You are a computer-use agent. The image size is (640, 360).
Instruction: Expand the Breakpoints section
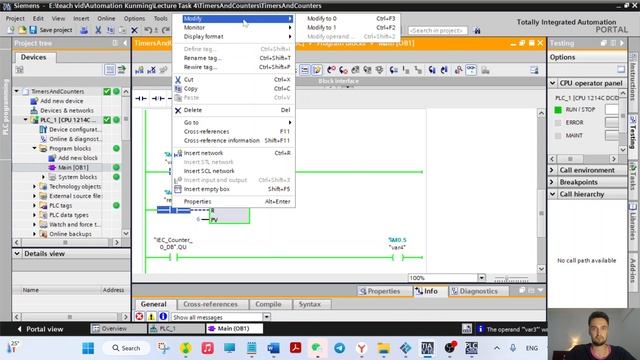(553, 182)
